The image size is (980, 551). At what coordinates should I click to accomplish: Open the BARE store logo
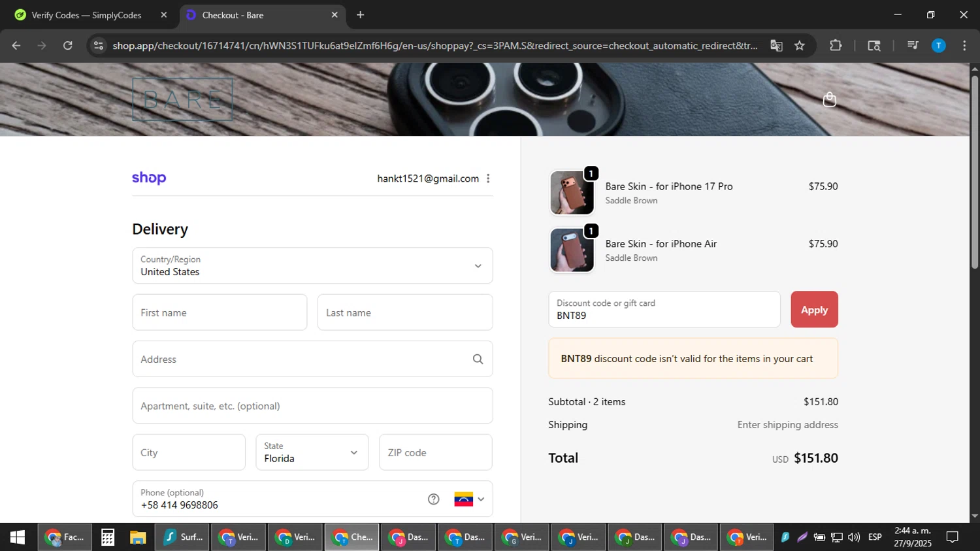click(182, 99)
